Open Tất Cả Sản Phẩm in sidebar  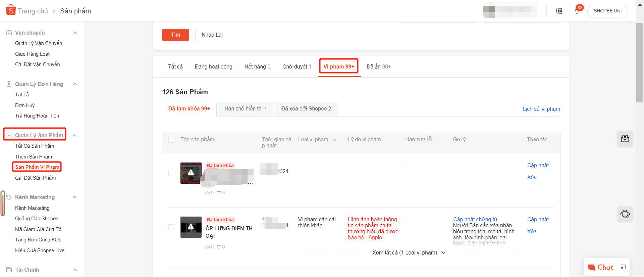point(35,146)
